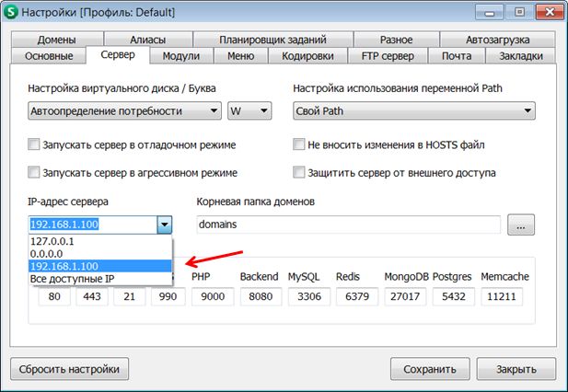
Task: Toggle 'Запускать сервер в агрессивном режиме' checkbox
Action: pos(34,172)
